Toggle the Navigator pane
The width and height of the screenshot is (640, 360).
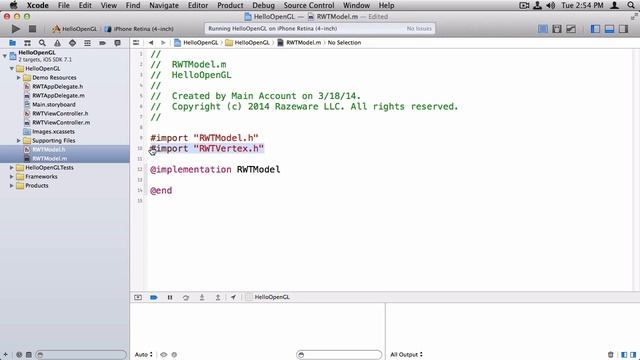[x=596, y=29]
